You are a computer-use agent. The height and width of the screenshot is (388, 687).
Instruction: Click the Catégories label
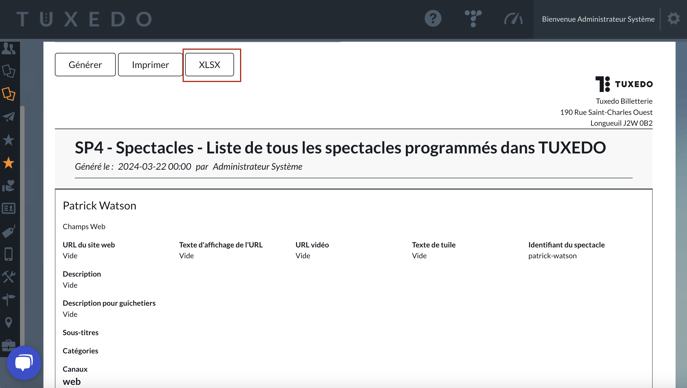(80, 351)
